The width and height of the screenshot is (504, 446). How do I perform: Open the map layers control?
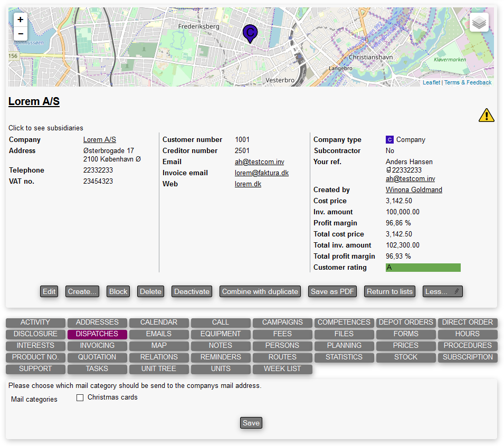(x=479, y=23)
